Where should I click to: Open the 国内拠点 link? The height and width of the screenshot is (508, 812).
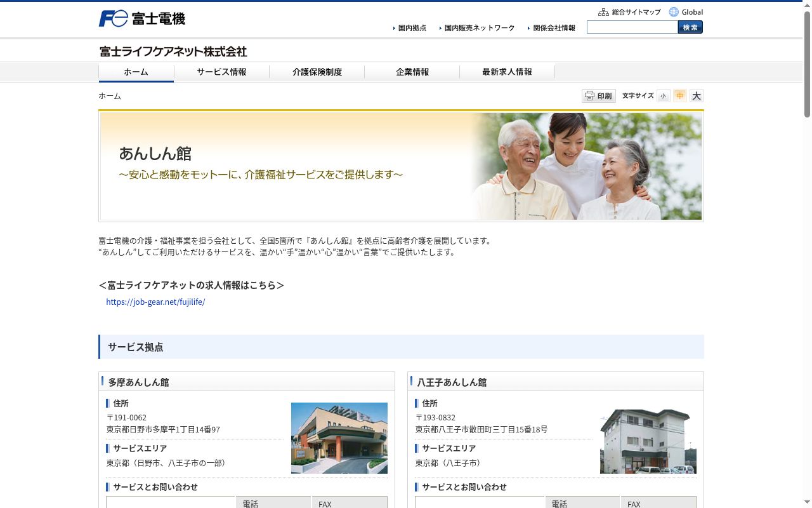click(410, 28)
